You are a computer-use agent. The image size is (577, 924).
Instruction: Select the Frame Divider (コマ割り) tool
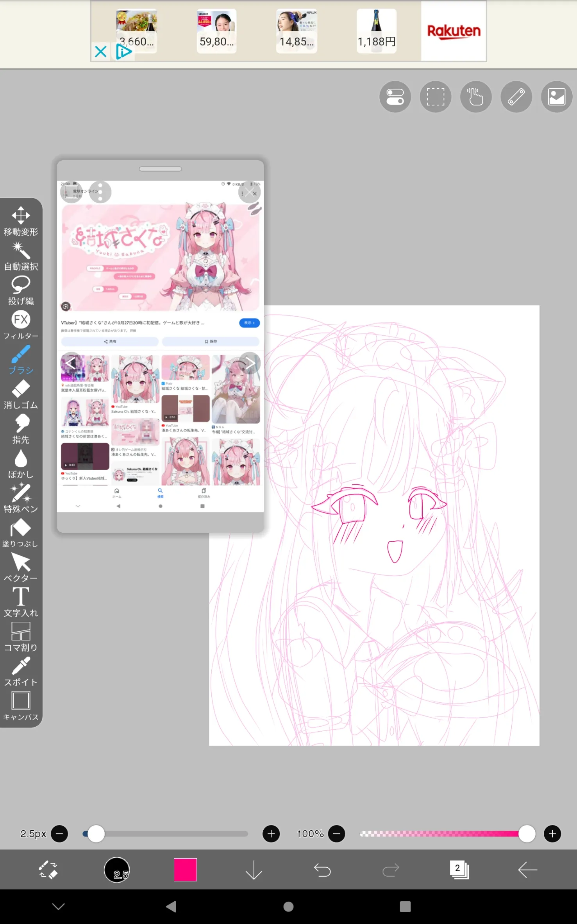[x=21, y=637]
